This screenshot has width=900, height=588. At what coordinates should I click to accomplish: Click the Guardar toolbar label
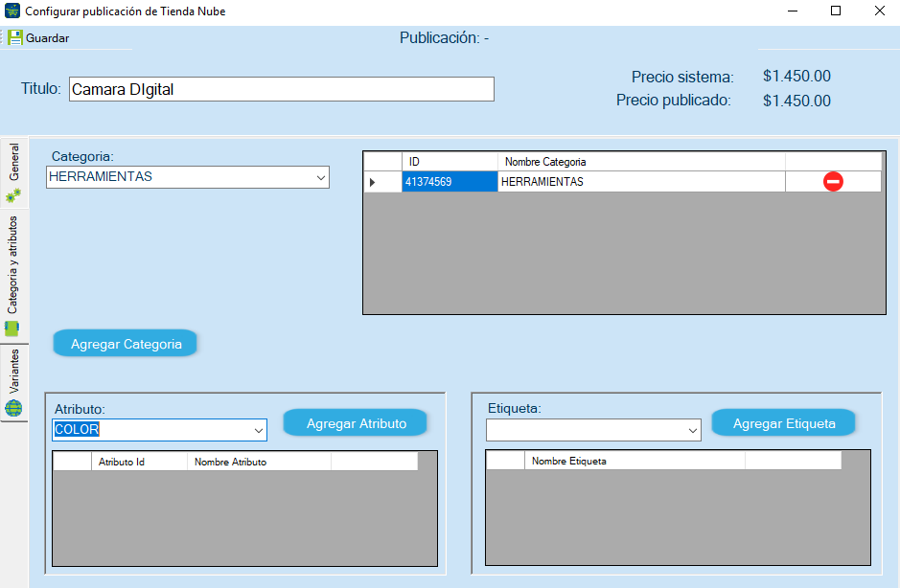pyautogui.click(x=47, y=38)
